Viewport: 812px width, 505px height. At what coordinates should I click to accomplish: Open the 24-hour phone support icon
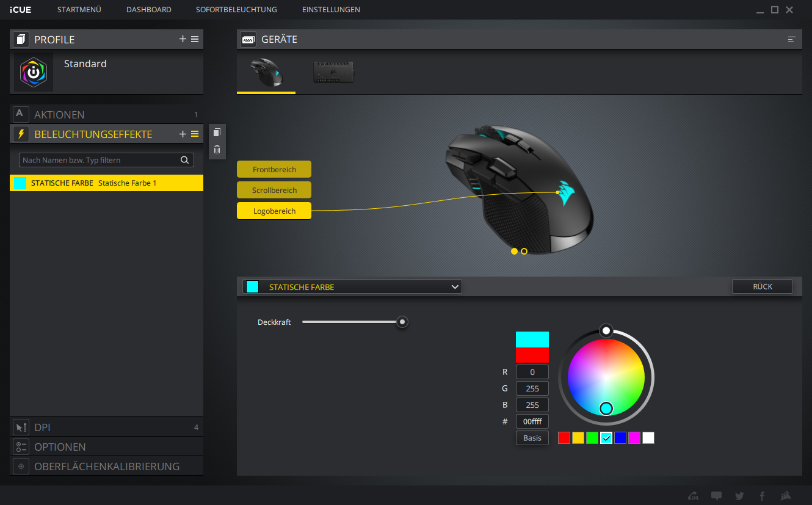(694, 496)
